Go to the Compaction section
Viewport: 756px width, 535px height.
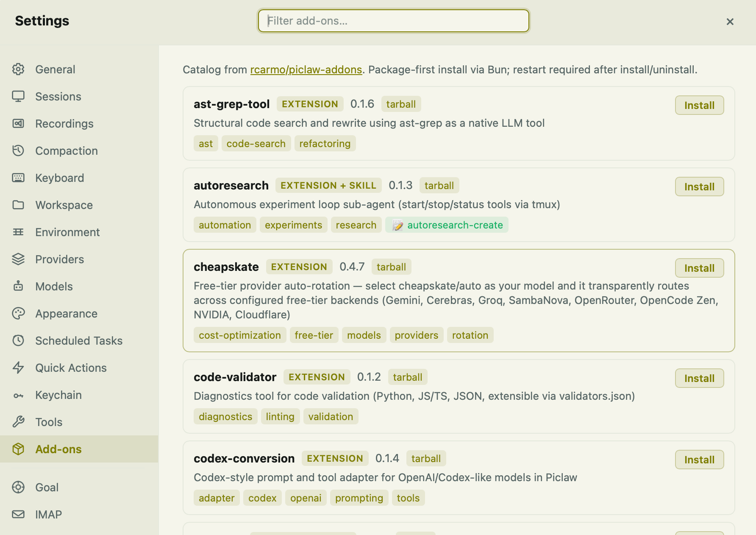(79, 150)
